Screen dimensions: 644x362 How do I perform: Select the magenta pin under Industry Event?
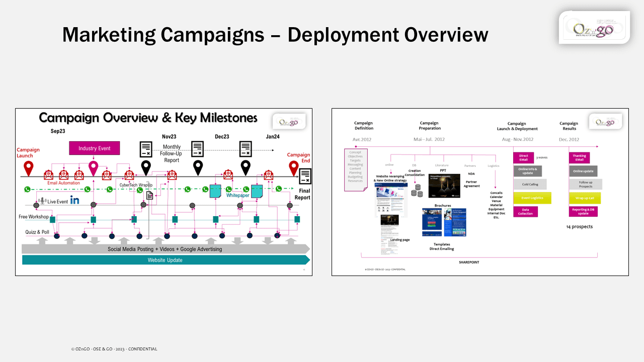coord(93,168)
